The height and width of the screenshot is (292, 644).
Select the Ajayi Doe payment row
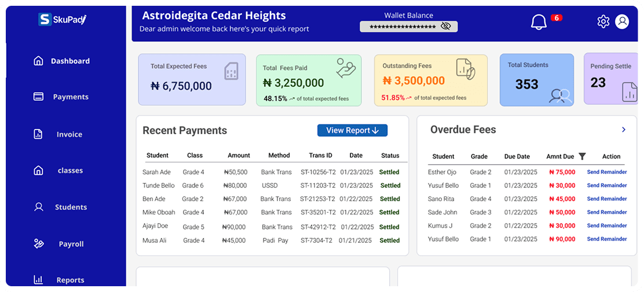click(272, 227)
